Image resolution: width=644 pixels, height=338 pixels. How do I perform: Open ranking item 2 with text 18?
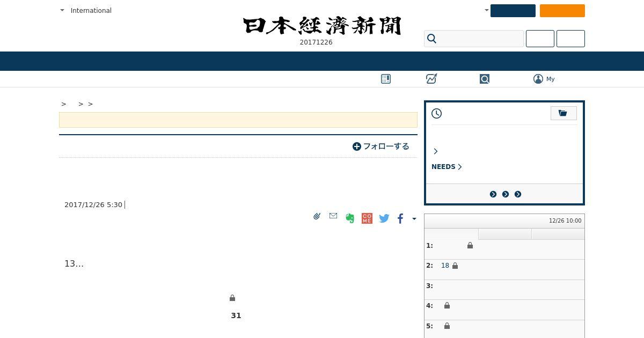point(445,266)
